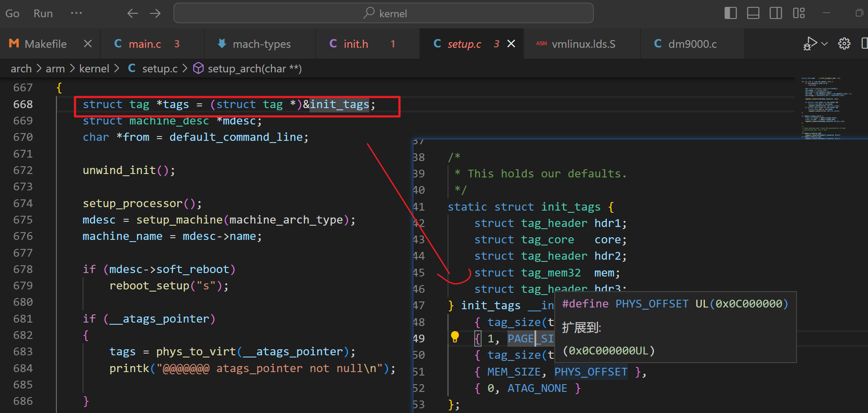Image resolution: width=868 pixels, height=413 pixels.
Task: Go back with the left arrow
Action: pos(133,13)
